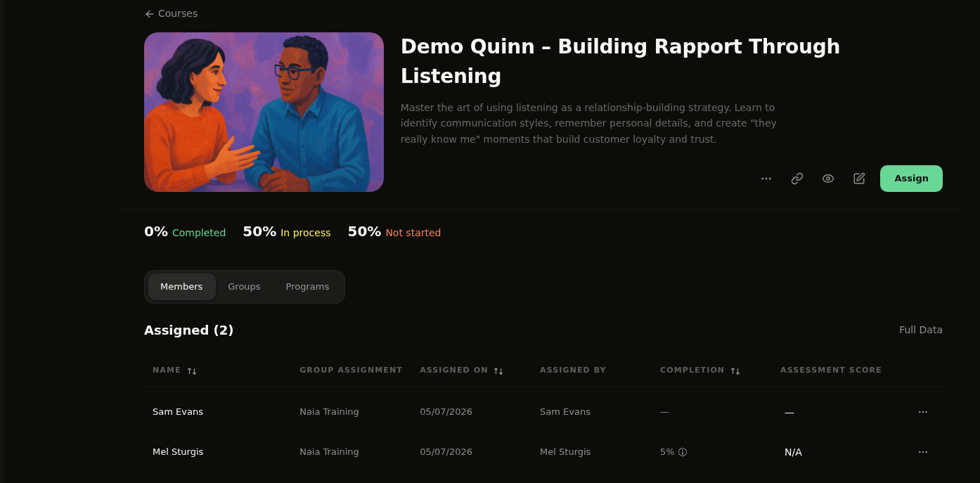This screenshot has height=483, width=980.
Task: Open the course more options ellipsis
Action: (766, 179)
